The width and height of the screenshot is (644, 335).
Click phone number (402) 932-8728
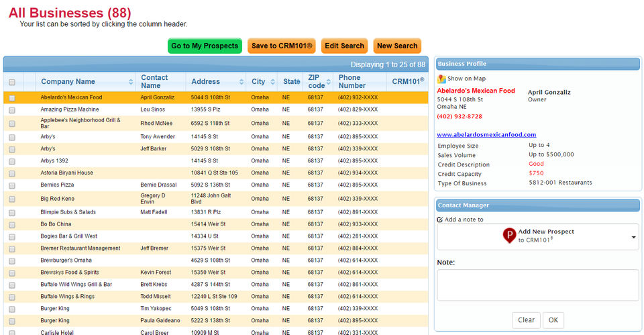point(459,116)
